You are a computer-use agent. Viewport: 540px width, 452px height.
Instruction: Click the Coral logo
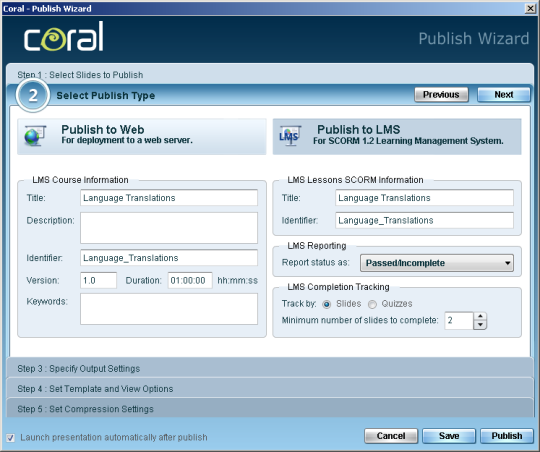point(64,37)
